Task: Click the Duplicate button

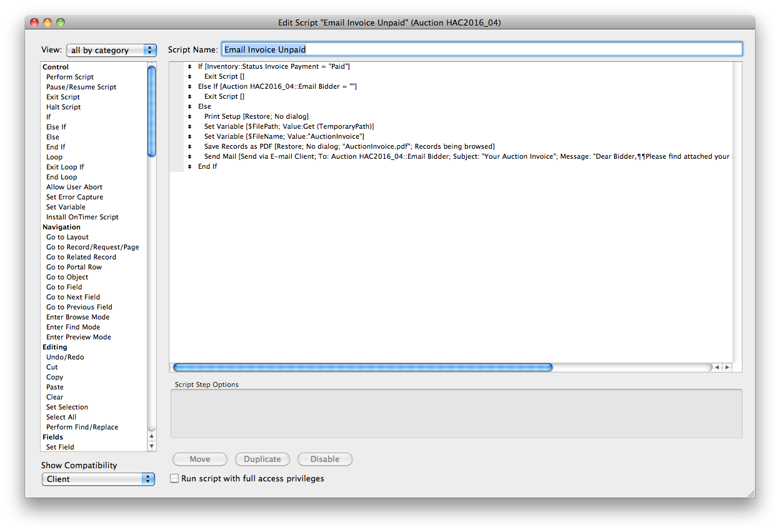Action: 262,459
